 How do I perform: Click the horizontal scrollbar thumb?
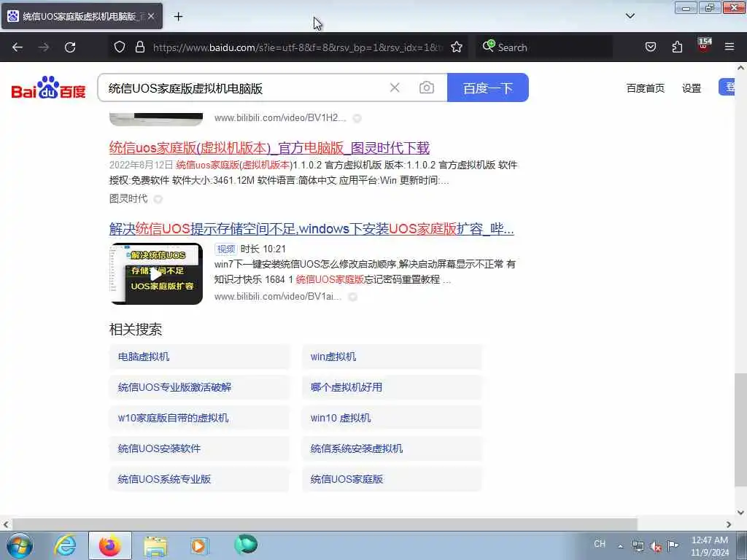(325, 524)
